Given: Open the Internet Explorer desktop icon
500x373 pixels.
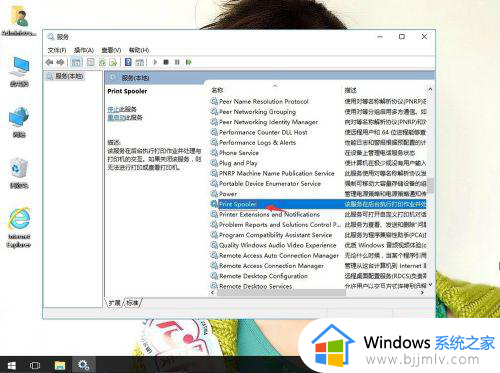Looking at the screenshot, I should pyautogui.click(x=19, y=228).
